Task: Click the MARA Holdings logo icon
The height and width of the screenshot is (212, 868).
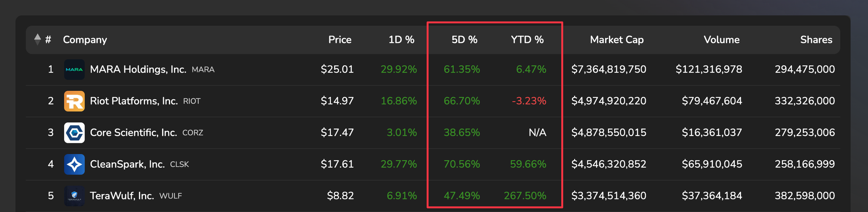Action: pyautogui.click(x=74, y=70)
